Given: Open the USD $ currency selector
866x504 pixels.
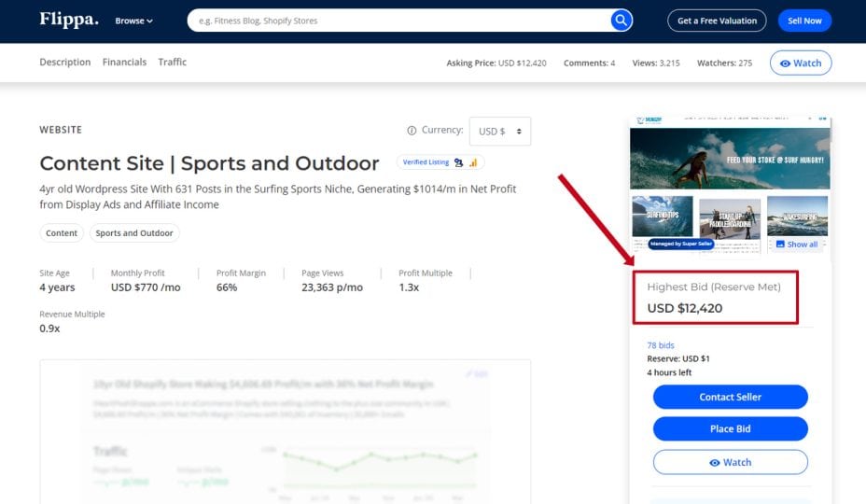Looking at the screenshot, I should pos(499,132).
